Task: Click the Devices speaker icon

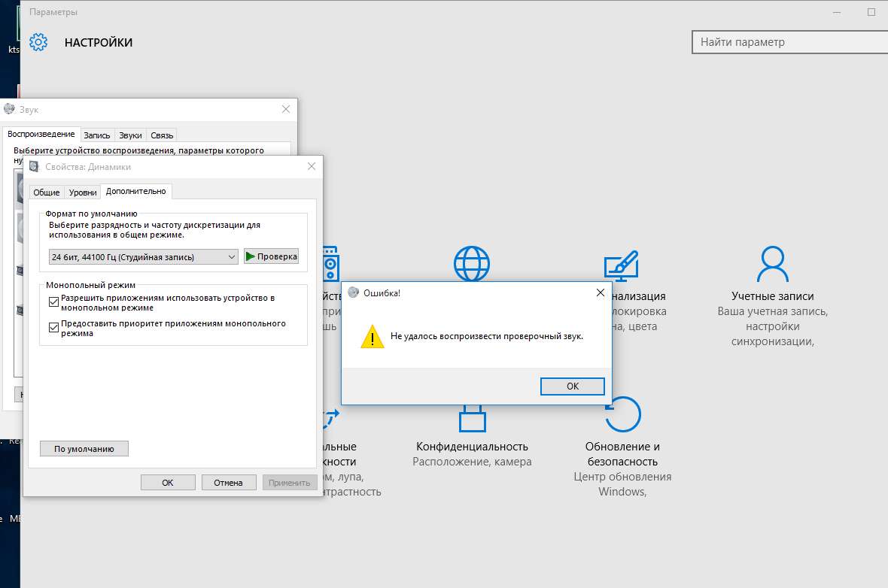Action: (330, 264)
